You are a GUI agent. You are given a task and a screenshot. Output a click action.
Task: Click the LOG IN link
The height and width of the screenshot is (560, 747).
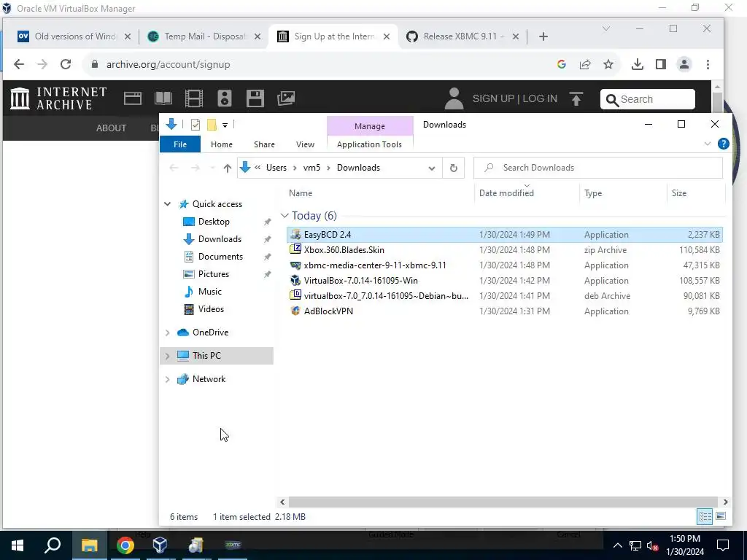540,98
